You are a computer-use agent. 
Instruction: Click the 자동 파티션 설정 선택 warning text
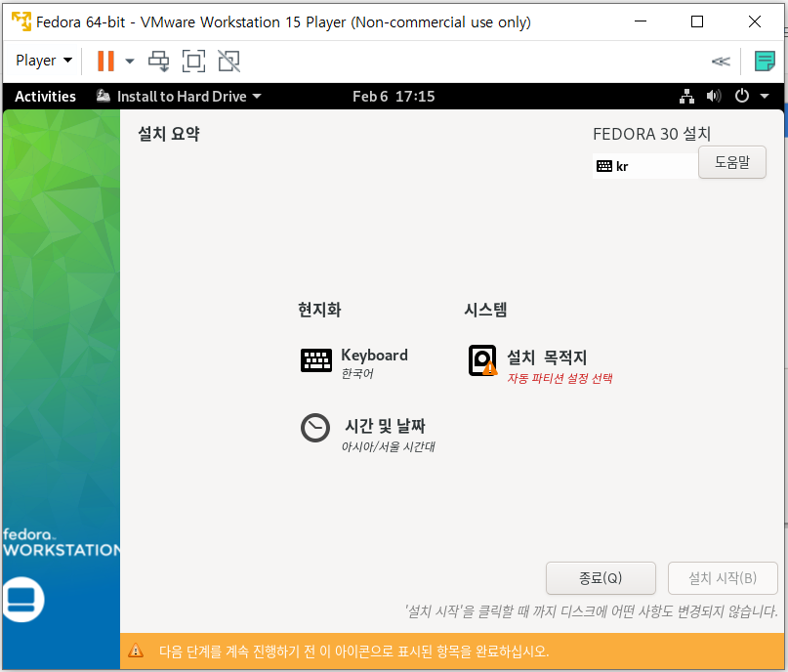pyautogui.click(x=560, y=378)
